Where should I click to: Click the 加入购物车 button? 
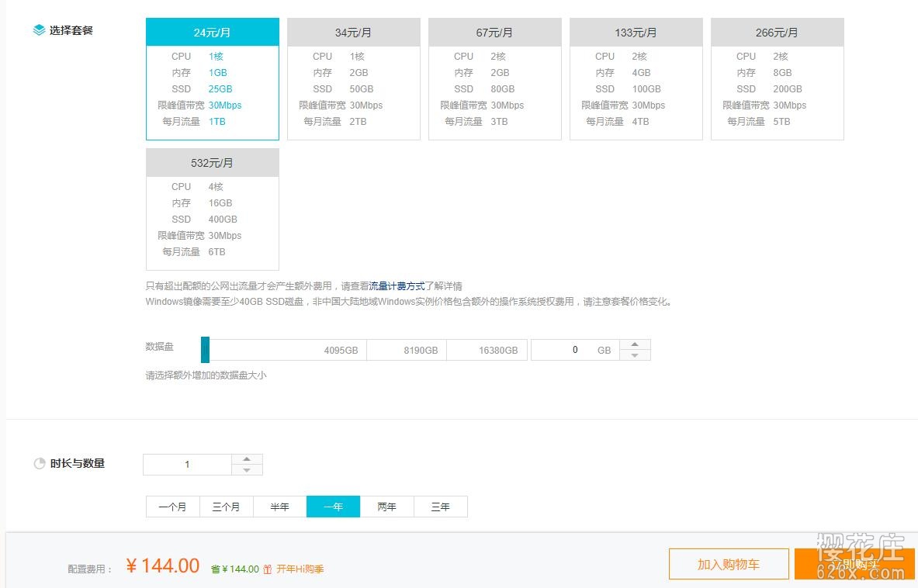(x=729, y=564)
